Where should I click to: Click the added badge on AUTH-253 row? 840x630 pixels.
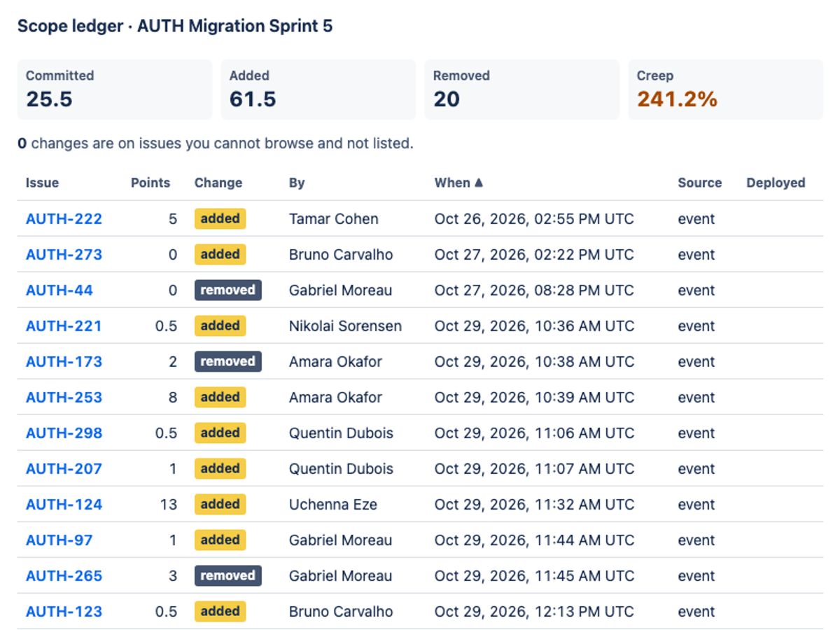(x=220, y=397)
